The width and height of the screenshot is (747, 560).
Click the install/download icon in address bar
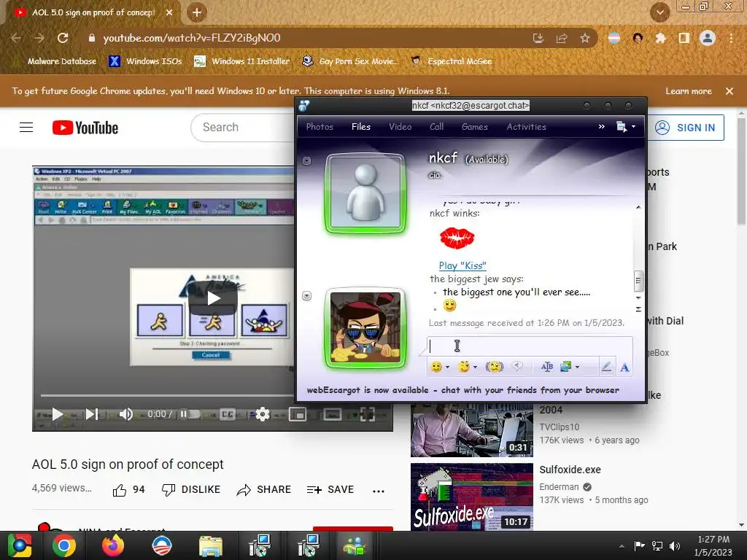[x=538, y=38]
